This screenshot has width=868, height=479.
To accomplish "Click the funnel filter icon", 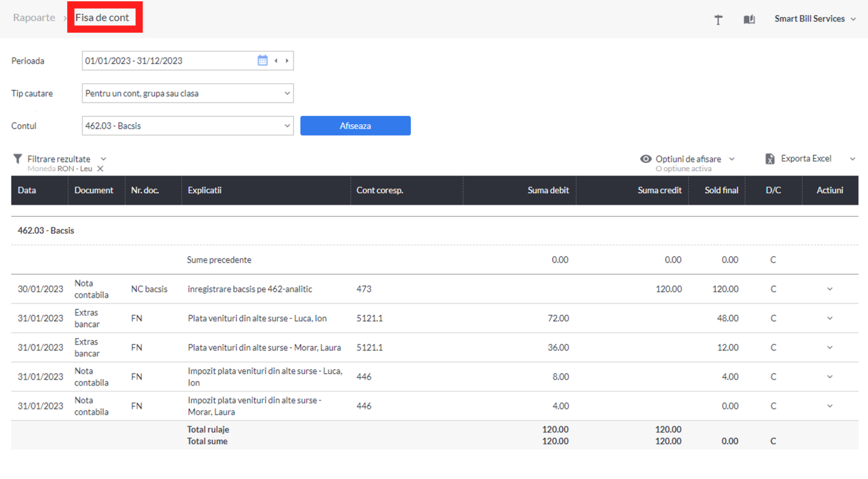I will click(x=18, y=159).
